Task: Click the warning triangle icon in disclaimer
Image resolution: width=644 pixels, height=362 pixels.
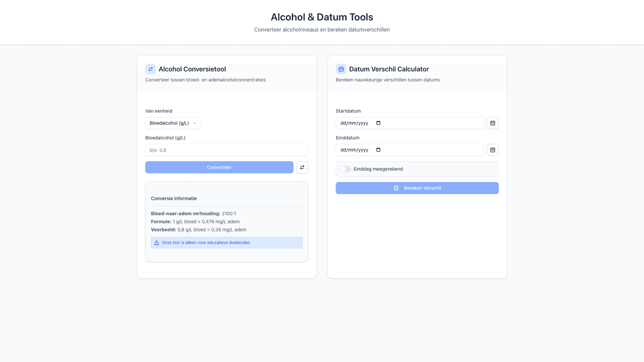Action: pos(157,243)
